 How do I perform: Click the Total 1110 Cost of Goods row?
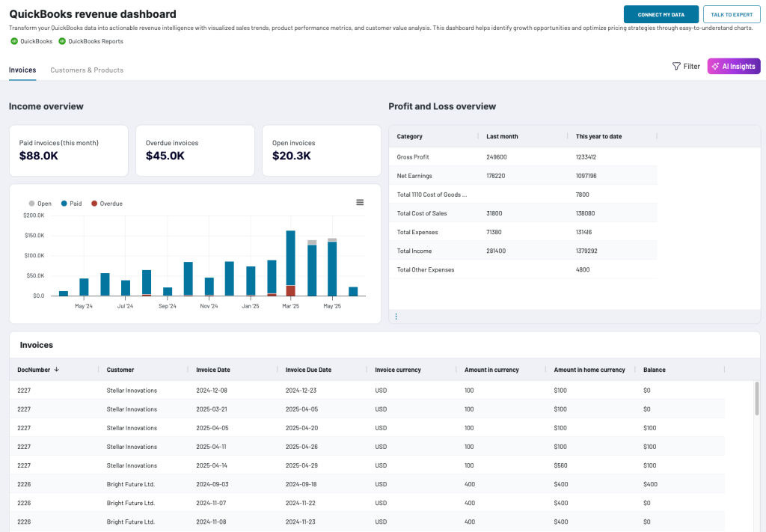point(523,195)
